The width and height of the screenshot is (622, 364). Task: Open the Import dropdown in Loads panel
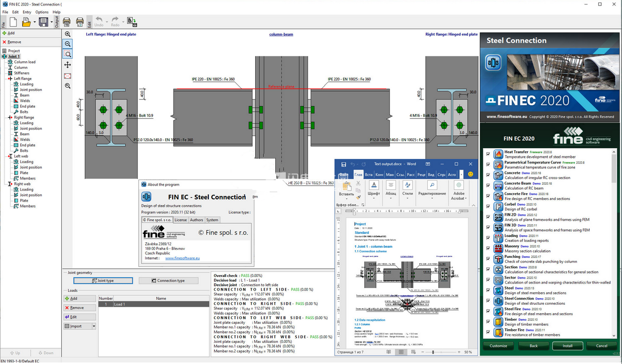[94, 326]
